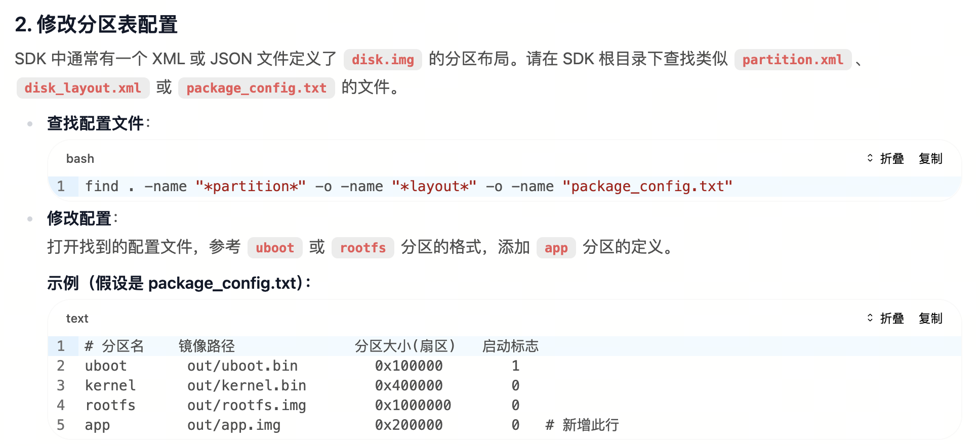Viewport: 980px width, 446px height.
Task: Click the "*partition*" string in find command
Action: [x=251, y=187]
